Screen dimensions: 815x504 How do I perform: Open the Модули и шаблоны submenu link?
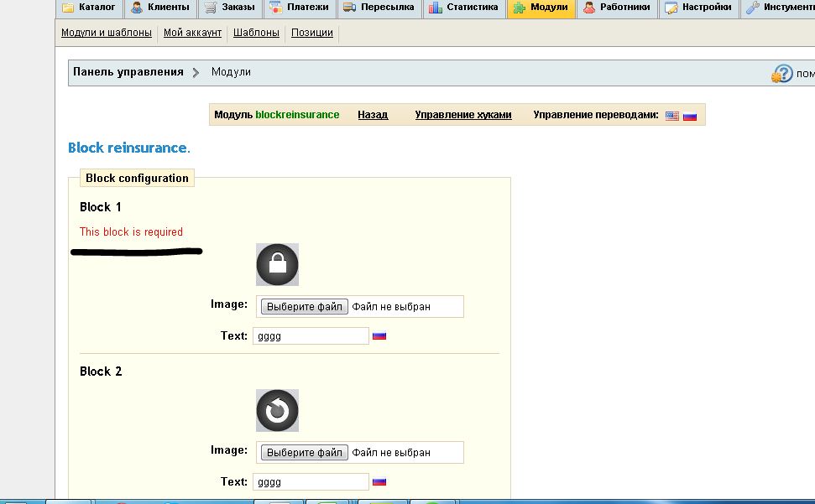click(107, 33)
